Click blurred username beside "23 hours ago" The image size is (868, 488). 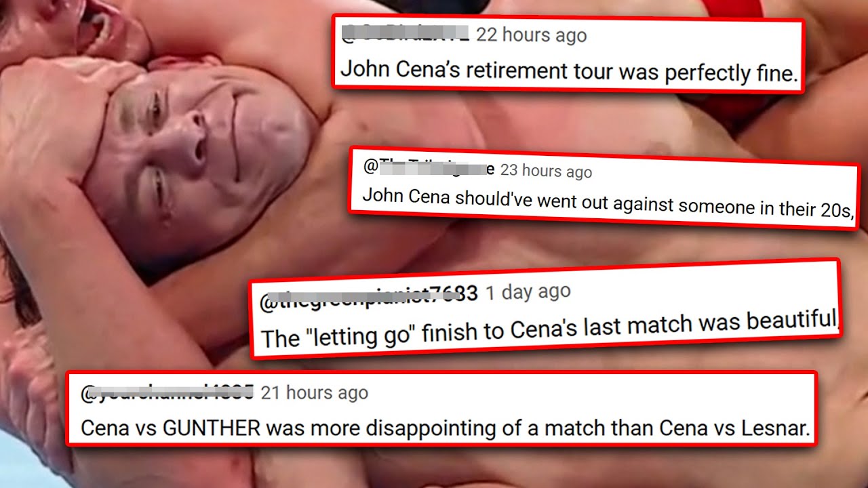(x=429, y=167)
